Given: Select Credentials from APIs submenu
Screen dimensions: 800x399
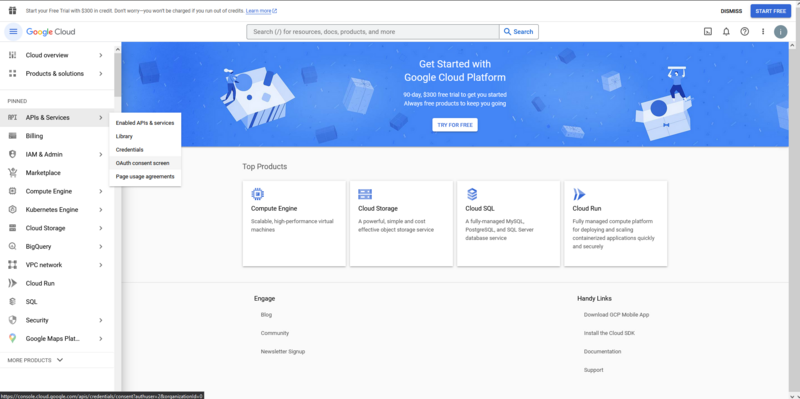Looking at the screenshot, I should coord(145,149).
